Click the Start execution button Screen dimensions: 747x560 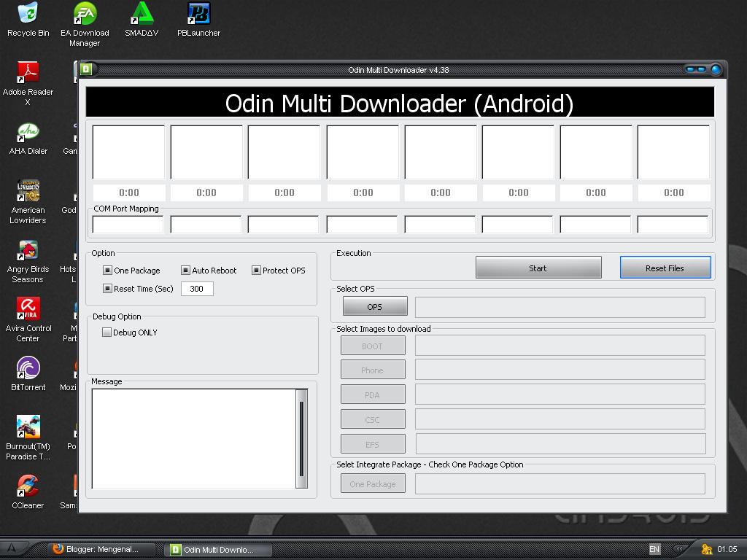(538, 268)
